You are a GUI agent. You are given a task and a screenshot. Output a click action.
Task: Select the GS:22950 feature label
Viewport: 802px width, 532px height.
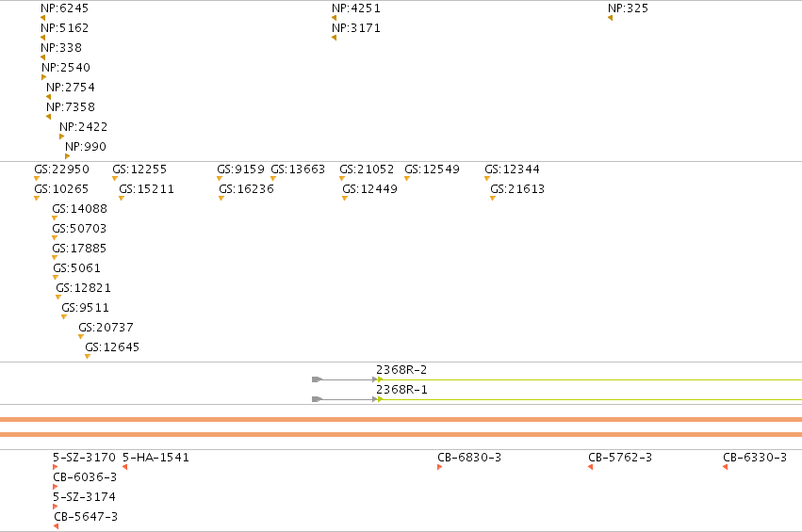[61, 169]
